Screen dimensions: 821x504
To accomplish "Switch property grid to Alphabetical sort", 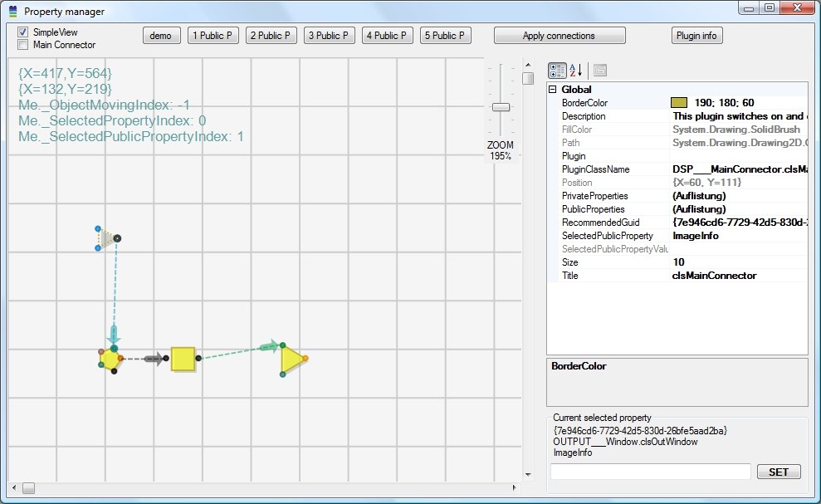I will tap(576, 71).
